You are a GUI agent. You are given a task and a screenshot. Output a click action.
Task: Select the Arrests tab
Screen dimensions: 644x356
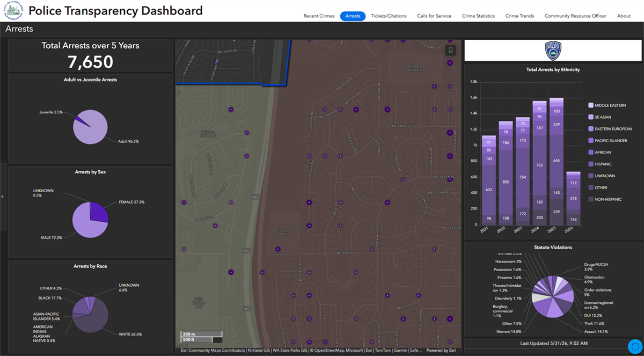pyautogui.click(x=353, y=16)
